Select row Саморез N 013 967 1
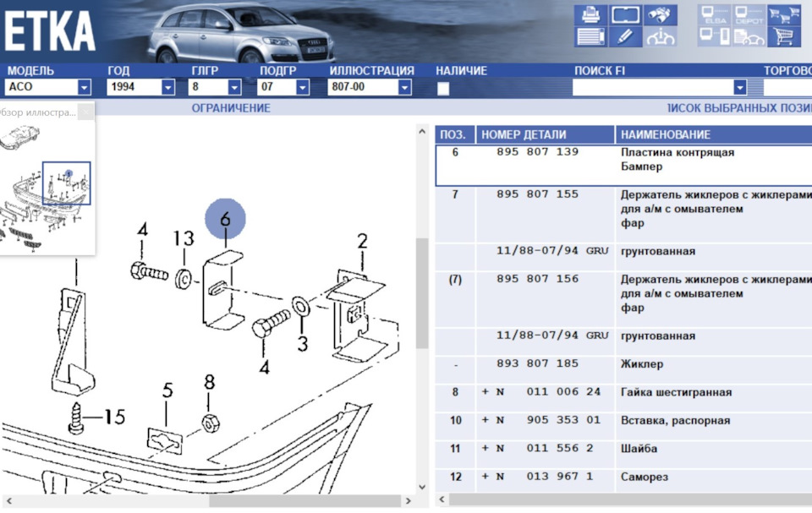This screenshot has width=812, height=513. point(623,481)
